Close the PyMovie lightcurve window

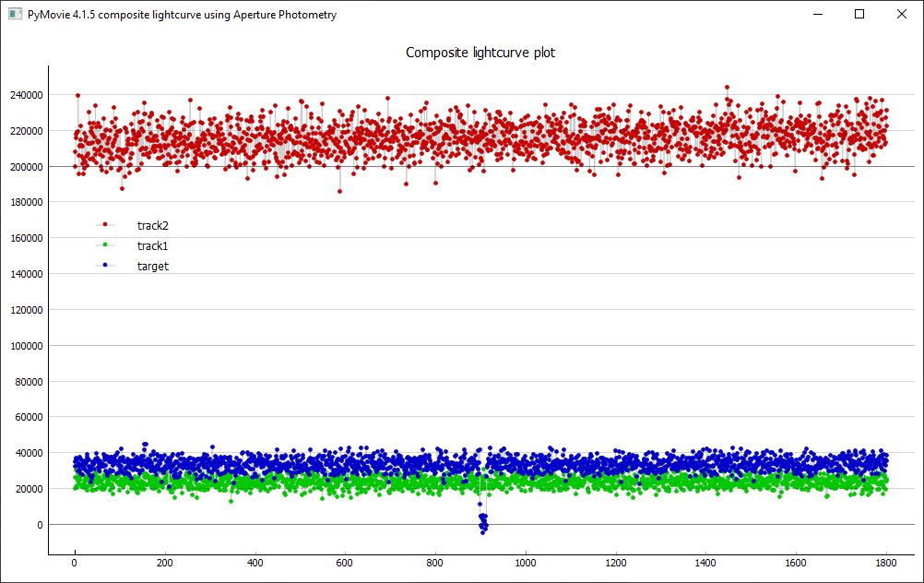tap(902, 15)
